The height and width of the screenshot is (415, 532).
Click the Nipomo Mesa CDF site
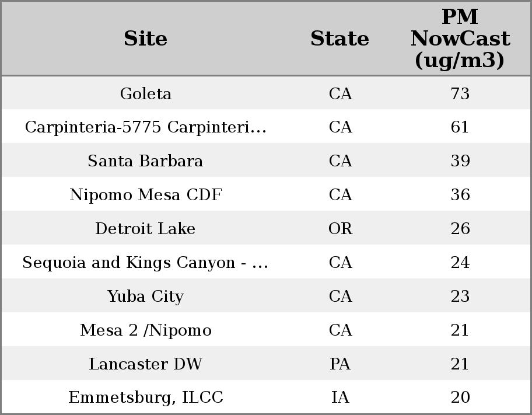pyautogui.click(x=145, y=195)
